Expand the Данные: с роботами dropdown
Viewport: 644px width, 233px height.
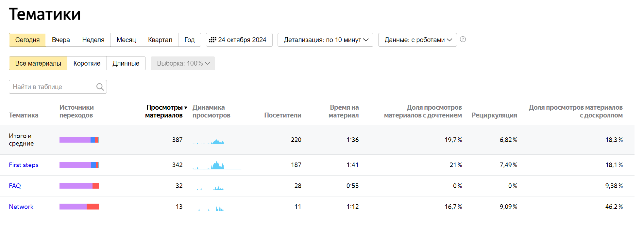[417, 40]
